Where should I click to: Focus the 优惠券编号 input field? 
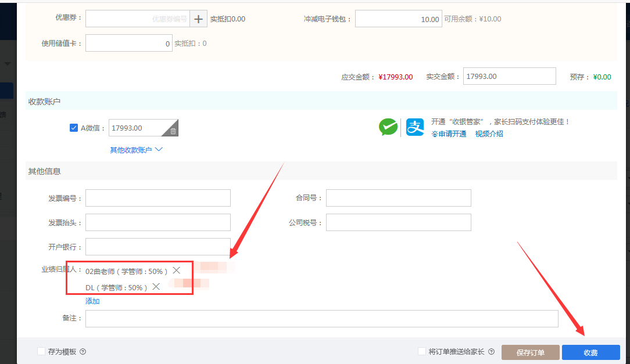tap(138, 19)
